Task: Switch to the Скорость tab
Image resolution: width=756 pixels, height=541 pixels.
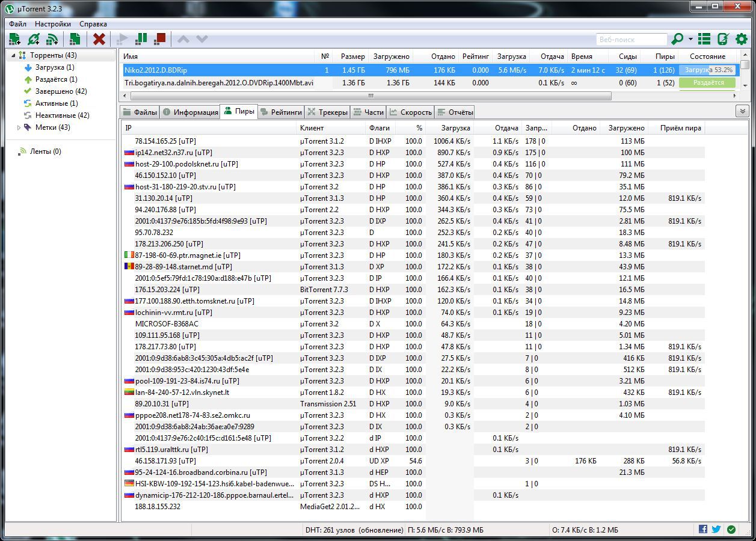Action: (411, 112)
